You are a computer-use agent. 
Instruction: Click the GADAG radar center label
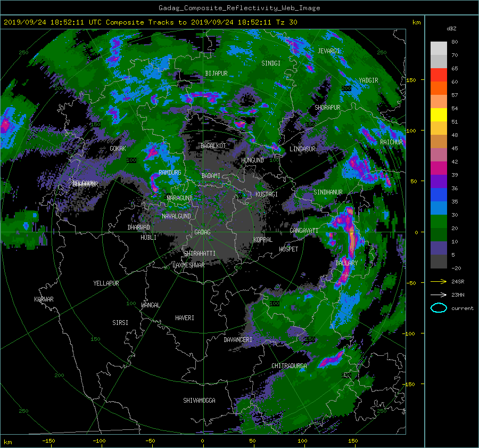[202, 232]
